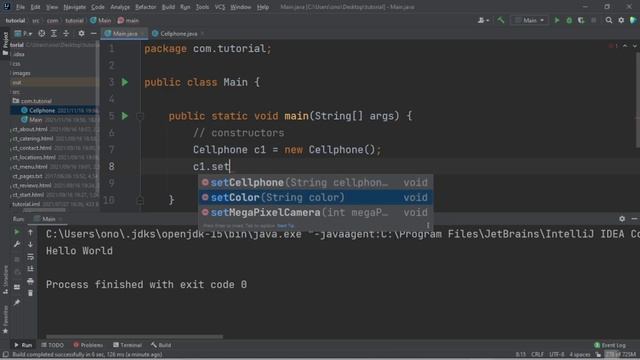Collapse the main method fold marker on line 5

coord(140,116)
